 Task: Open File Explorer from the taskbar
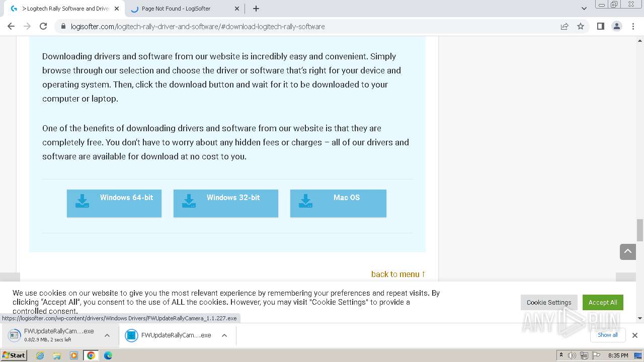57,355
